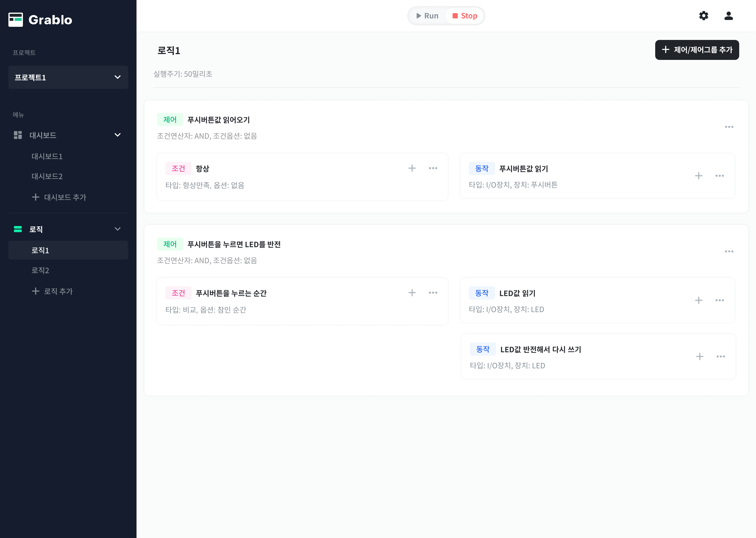Click the Grablo brand name

pos(50,20)
